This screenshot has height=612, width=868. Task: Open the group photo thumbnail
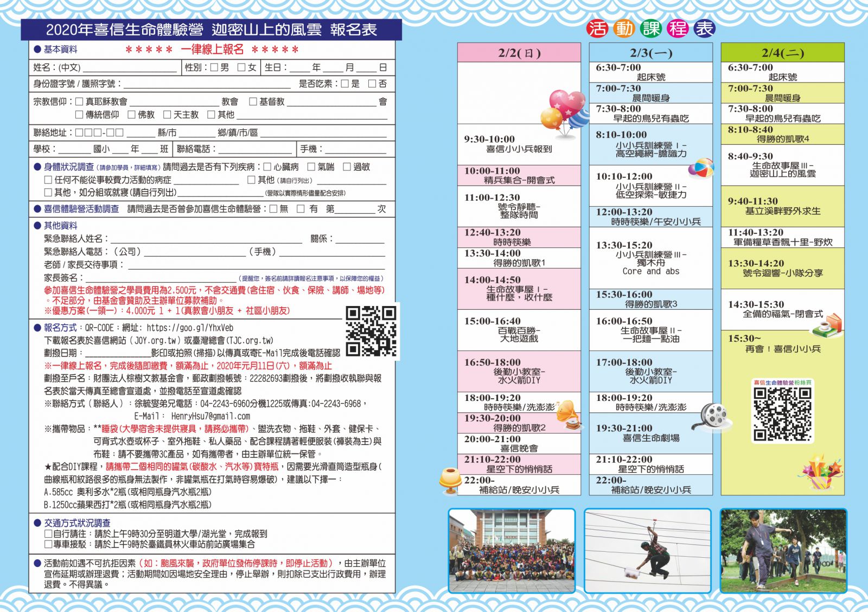pyautogui.click(x=512, y=551)
